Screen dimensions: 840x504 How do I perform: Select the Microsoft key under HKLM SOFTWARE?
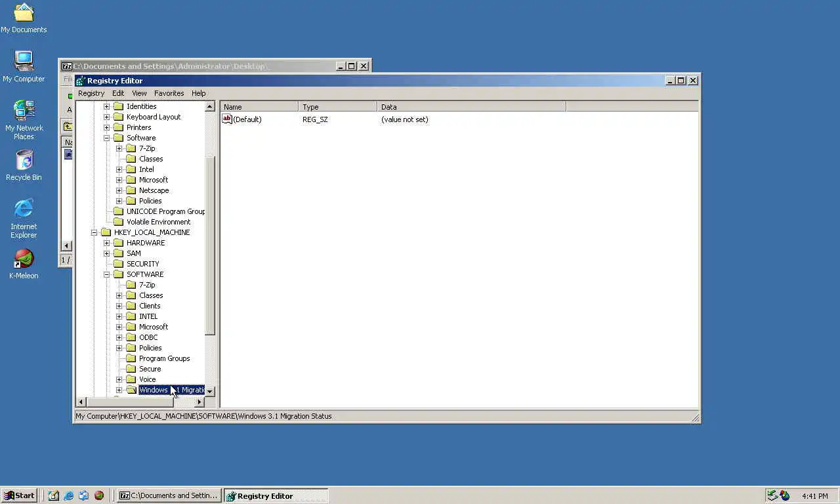tap(154, 327)
